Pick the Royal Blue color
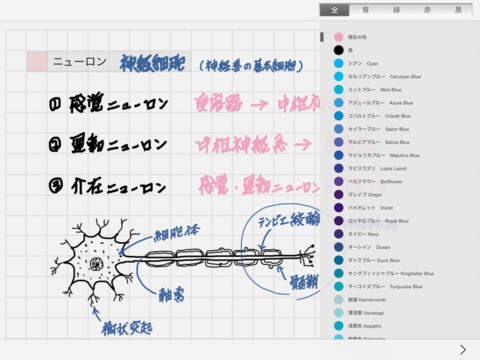Screen dimensions: 480x360 (339, 221)
